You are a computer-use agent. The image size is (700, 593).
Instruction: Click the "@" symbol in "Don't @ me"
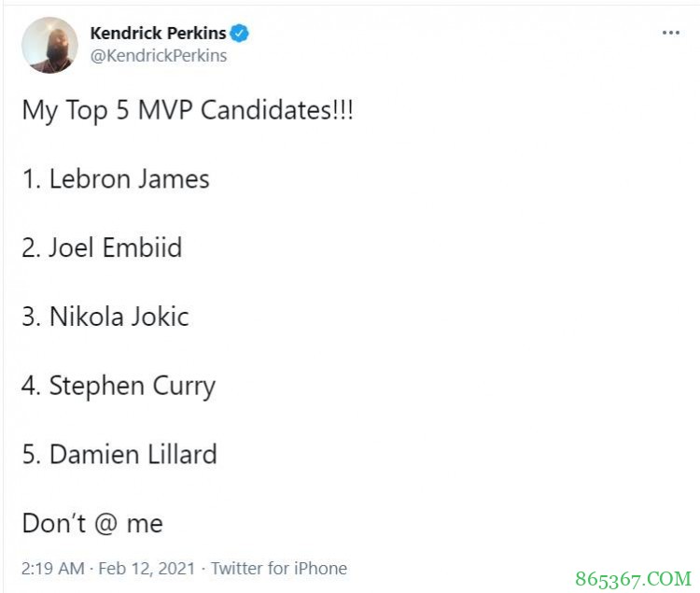pyautogui.click(x=106, y=524)
